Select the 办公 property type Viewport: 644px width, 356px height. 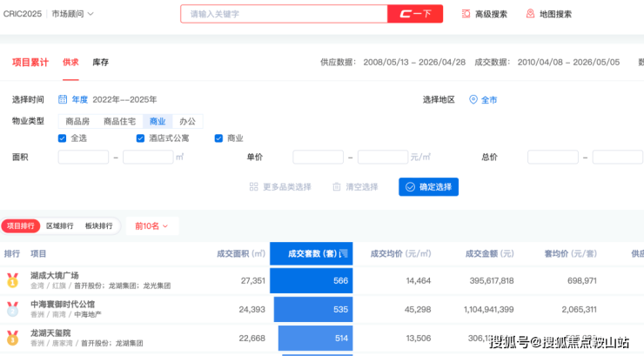188,121
